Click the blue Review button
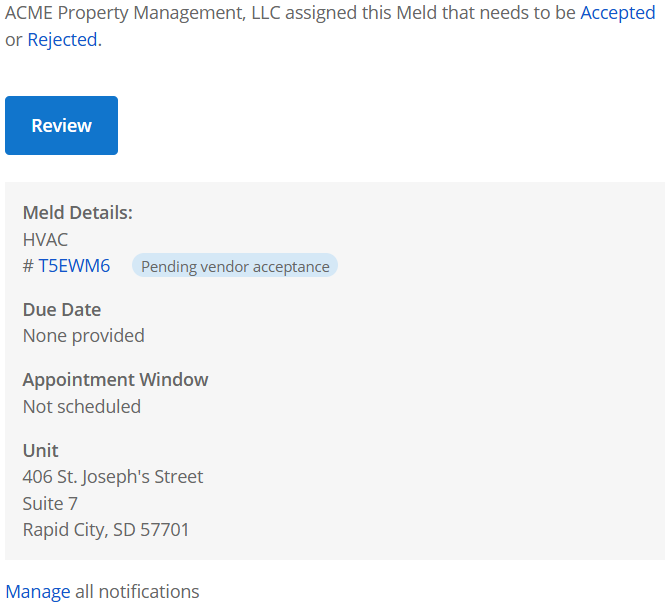 [x=61, y=125]
